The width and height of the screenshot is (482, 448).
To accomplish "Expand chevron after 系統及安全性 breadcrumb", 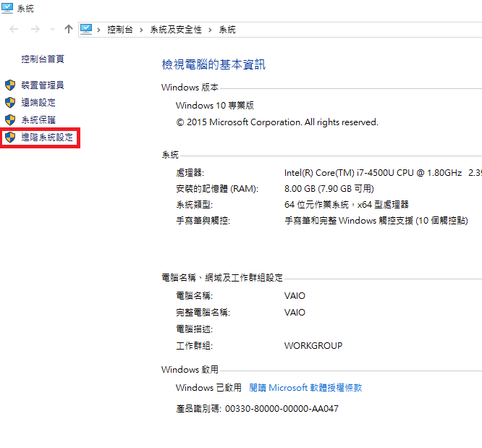I will tap(210, 30).
